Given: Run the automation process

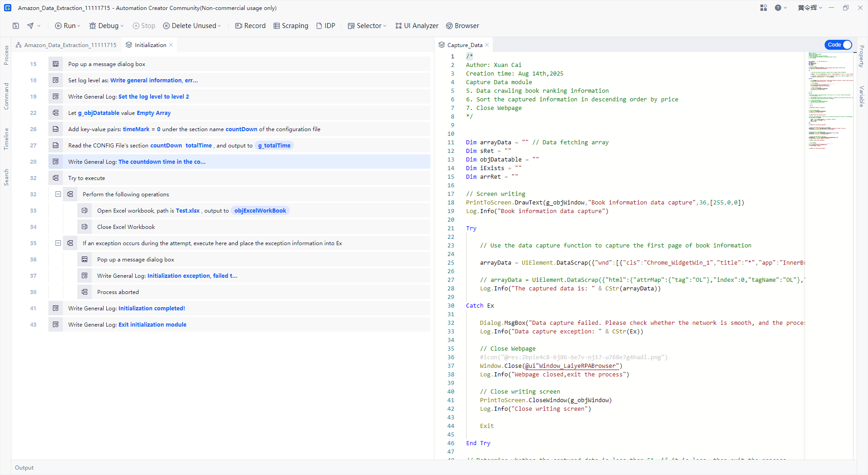Looking at the screenshot, I should [66, 26].
